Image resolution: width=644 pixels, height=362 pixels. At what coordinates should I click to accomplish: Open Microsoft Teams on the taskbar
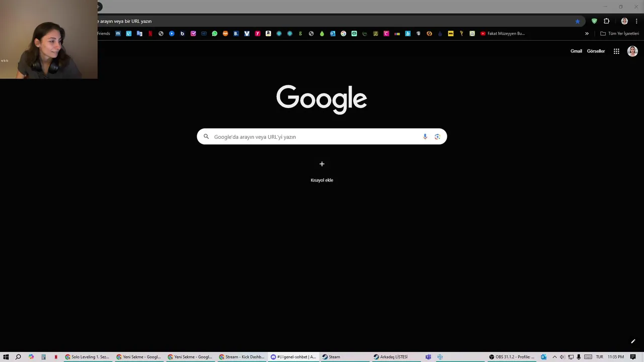[x=428, y=357]
